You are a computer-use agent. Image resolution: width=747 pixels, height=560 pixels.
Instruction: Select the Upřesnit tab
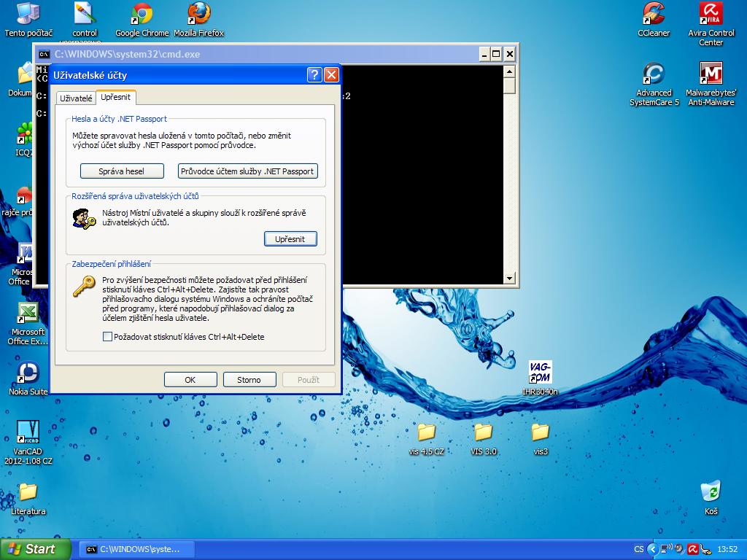[x=116, y=97]
